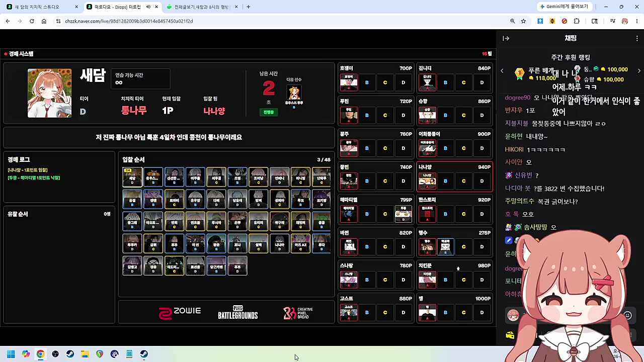Open the zoom magnifier icon in address bar

[512, 21]
